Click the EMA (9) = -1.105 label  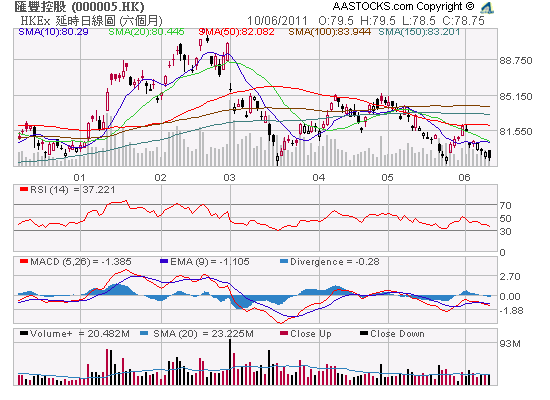(x=210, y=262)
